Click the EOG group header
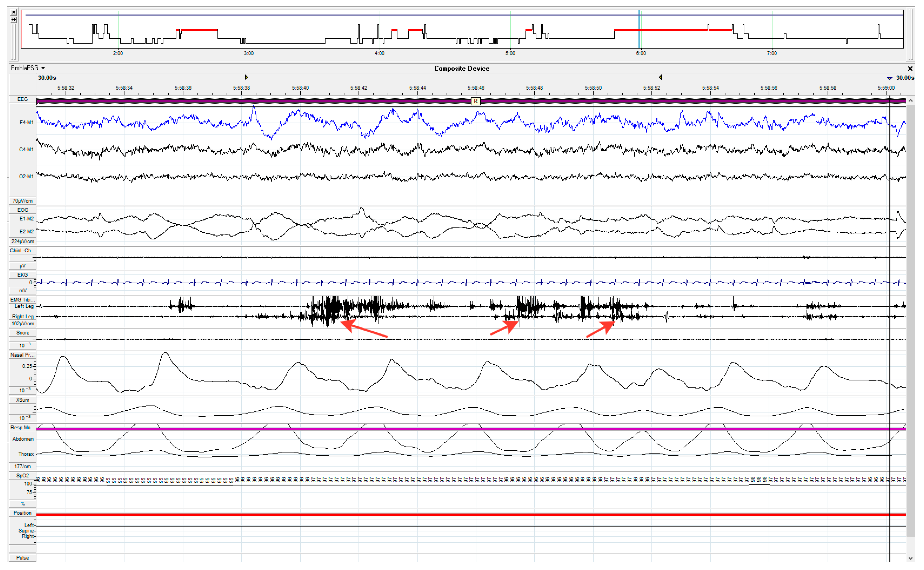The height and width of the screenshot is (570, 924). [x=23, y=210]
